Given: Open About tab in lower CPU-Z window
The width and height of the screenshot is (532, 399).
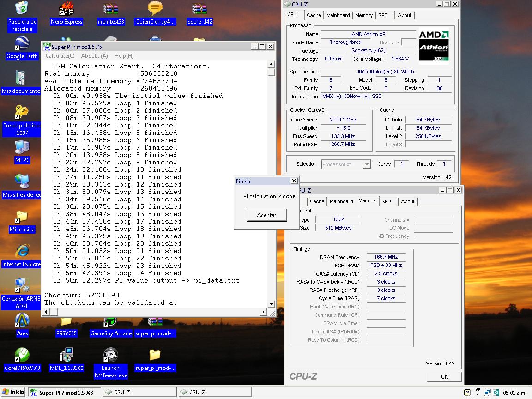Looking at the screenshot, I should 407,201.
